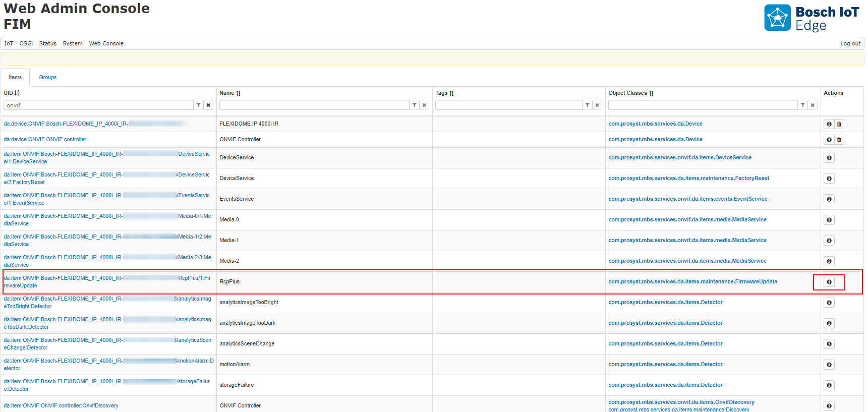The height and width of the screenshot is (412, 868).
Task: Clear the Tags filter with X icon
Action: tap(597, 105)
